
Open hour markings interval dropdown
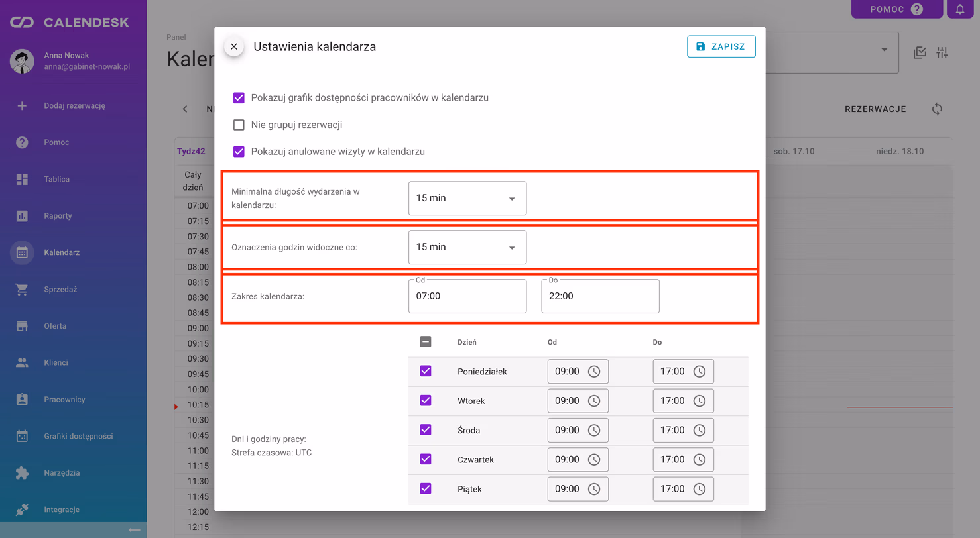coord(467,247)
